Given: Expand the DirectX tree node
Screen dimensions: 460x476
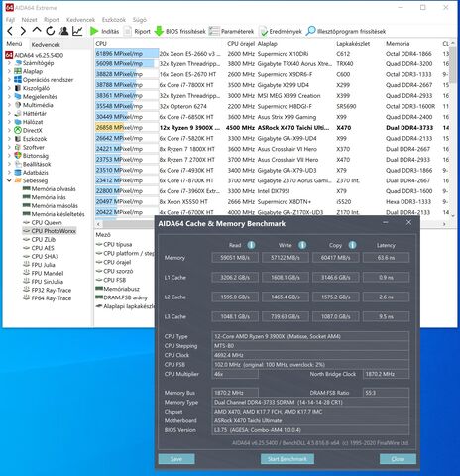Looking at the screenshot, I should (x=9, y=130).
